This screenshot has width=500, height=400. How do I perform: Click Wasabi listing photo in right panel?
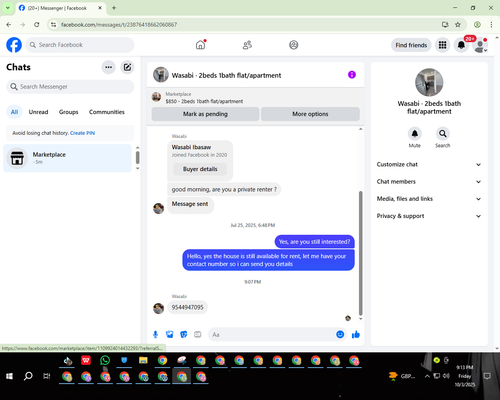point(429,82)
